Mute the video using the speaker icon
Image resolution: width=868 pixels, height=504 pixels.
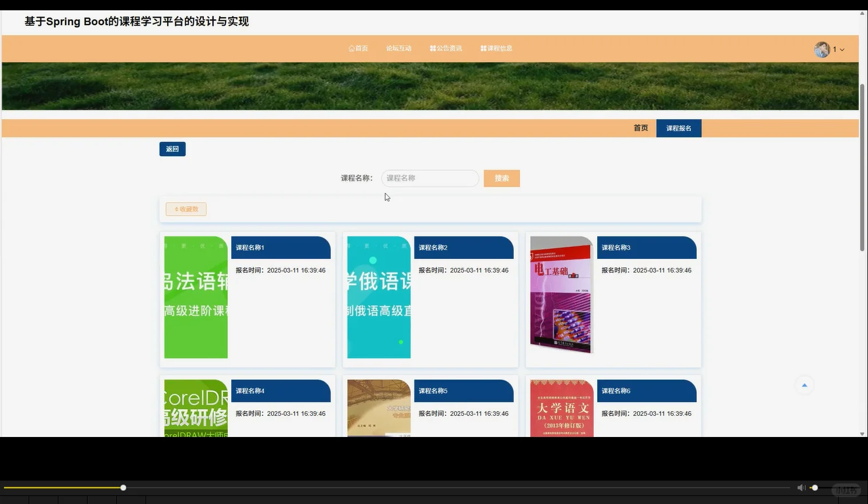point(800,487)
